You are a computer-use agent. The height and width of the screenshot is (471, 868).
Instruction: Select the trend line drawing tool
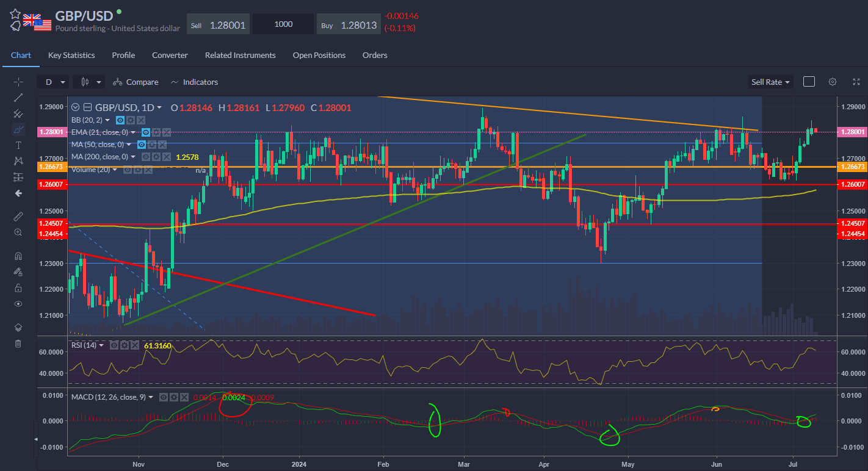(18, 98)
